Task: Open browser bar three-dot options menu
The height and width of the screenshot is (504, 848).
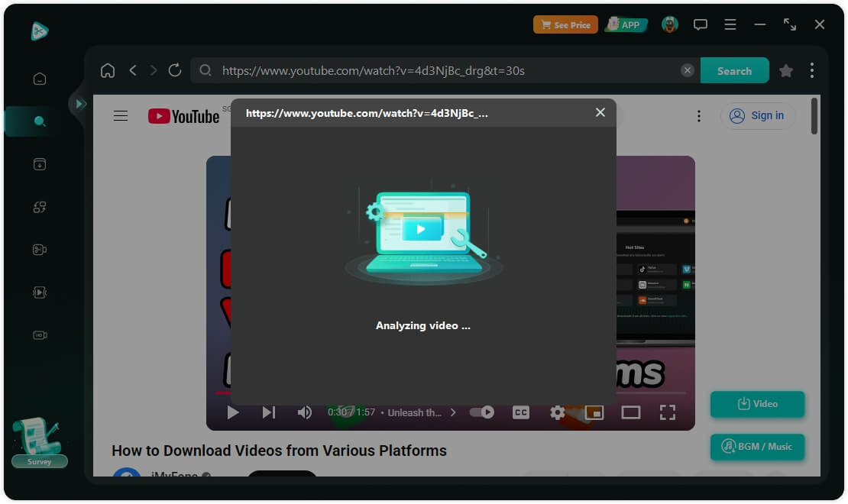Action: (811, 70)
